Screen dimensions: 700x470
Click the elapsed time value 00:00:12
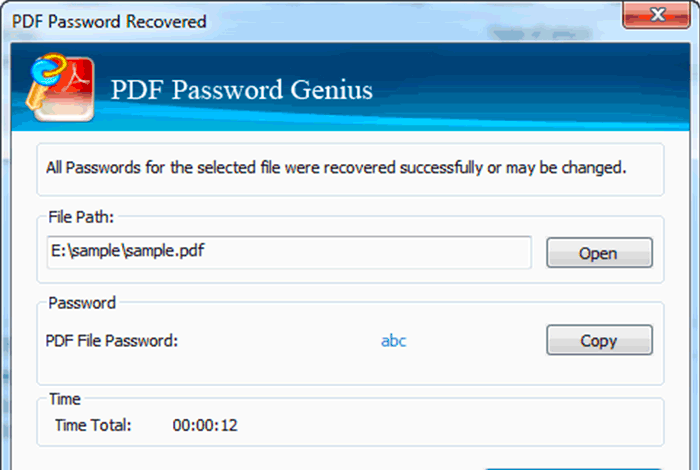(205, 425)
